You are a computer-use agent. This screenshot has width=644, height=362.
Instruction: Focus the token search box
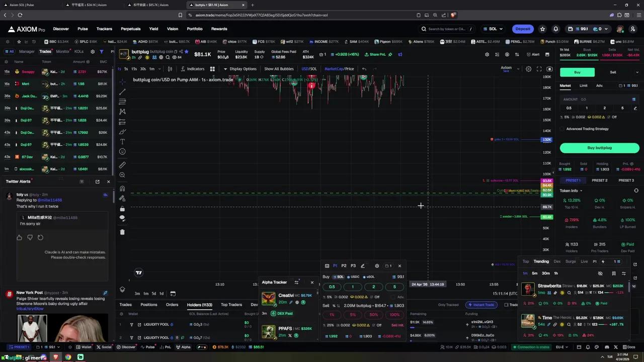coord(446,29)
